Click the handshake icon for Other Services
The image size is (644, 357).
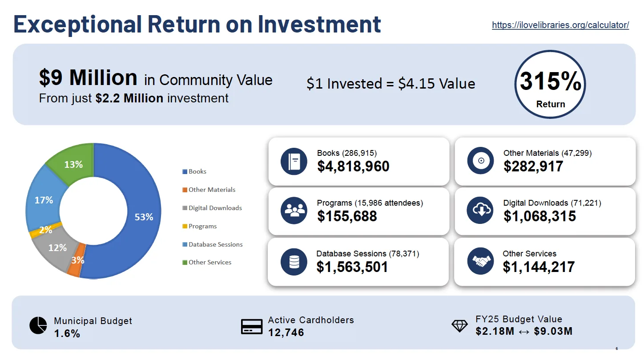pos(480,261)
